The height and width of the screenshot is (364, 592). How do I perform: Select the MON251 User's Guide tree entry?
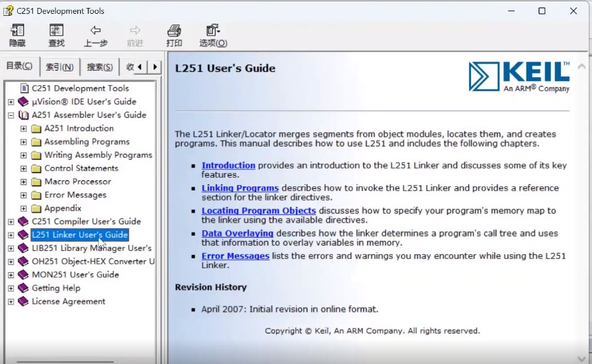75,275
